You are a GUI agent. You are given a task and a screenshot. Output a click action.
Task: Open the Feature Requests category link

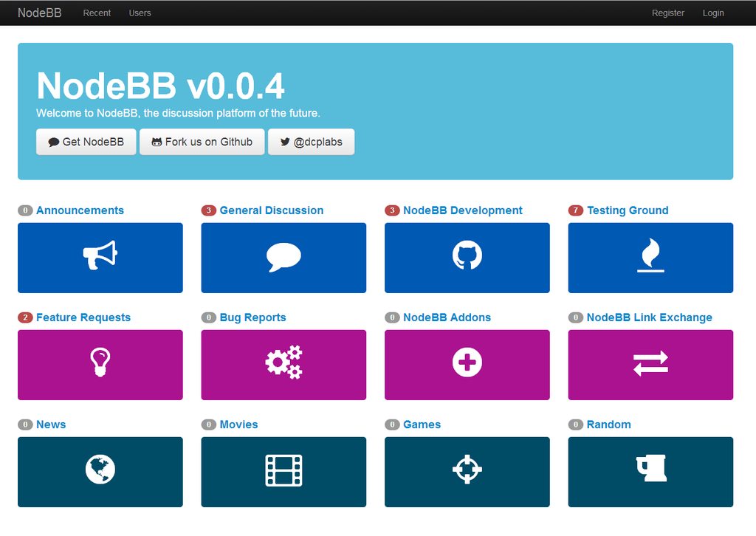point(83,317)
